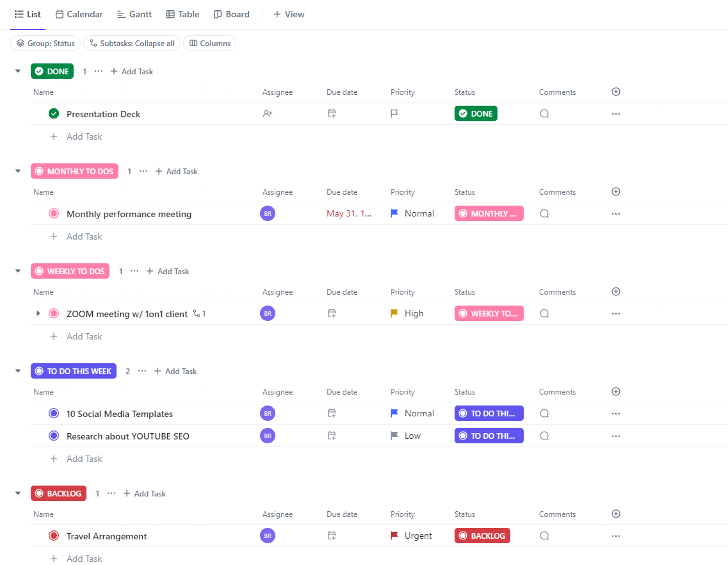The height and width of the screenshot is (565, 728).
Task: Add a new View
Action: [289, 14]
